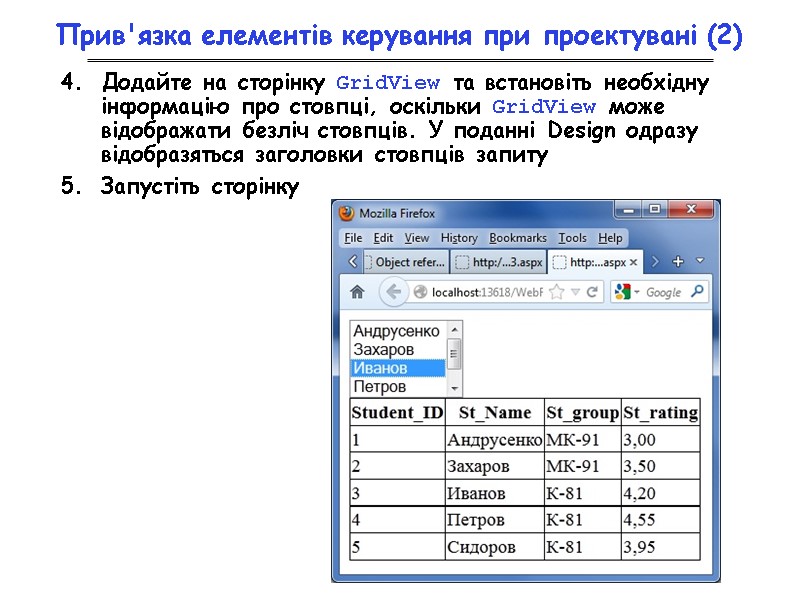
Task: Click the Google search engine icon
Action: [x=622, y=292]
